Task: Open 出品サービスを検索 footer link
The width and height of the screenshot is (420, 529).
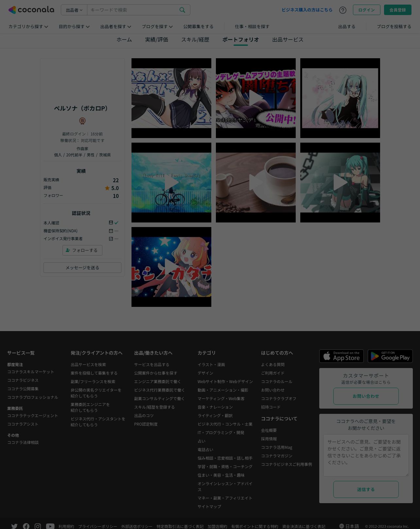Action: (88, 365)
